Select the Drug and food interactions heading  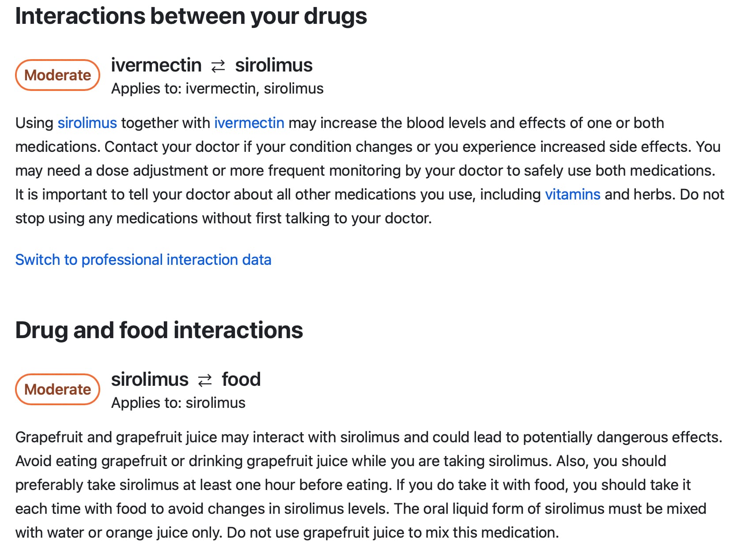(x=159, y=330)
